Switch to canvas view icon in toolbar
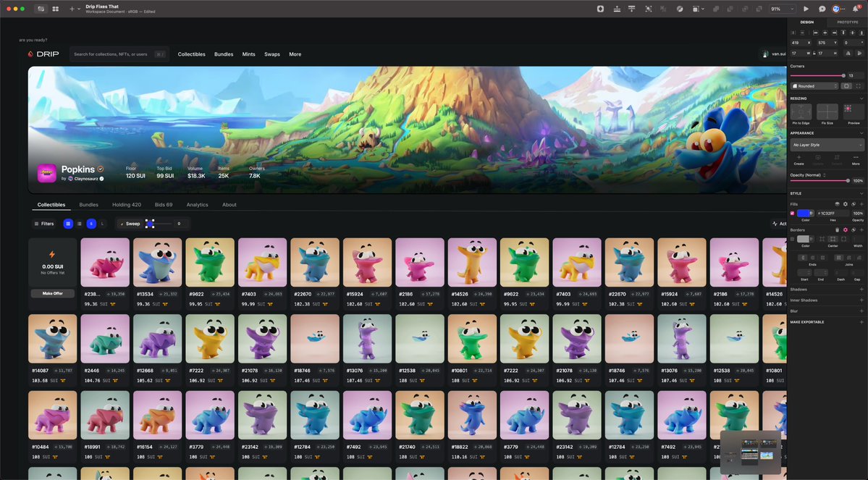Viewport: 868px width, 480px height. (x=41, y=9)
